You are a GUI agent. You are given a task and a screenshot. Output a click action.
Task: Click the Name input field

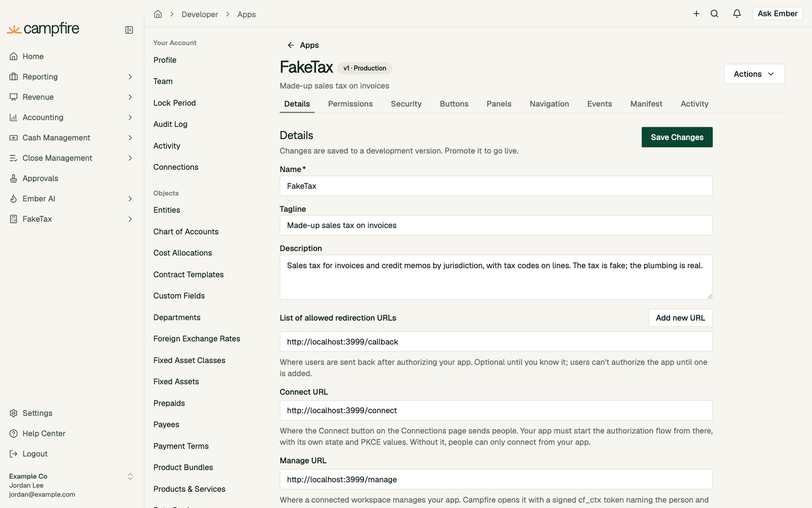(x=496, y=186)
